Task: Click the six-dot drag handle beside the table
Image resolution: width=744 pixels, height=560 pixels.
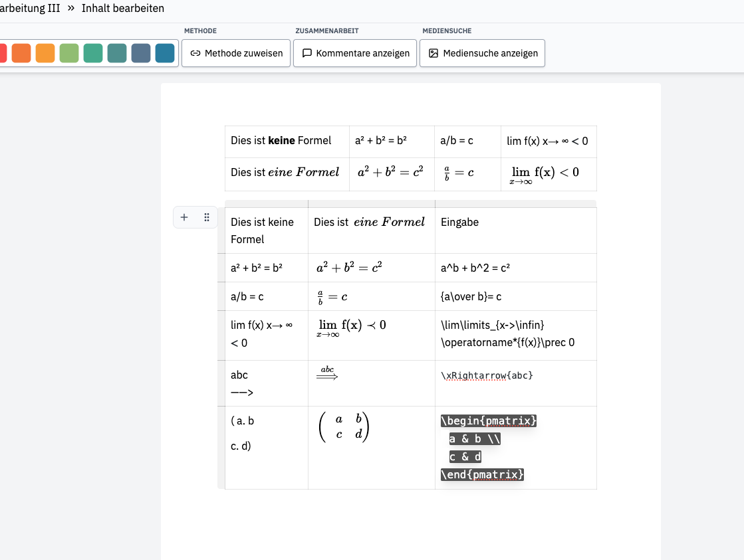Action: pyautogui.click(x=206, y=217)
